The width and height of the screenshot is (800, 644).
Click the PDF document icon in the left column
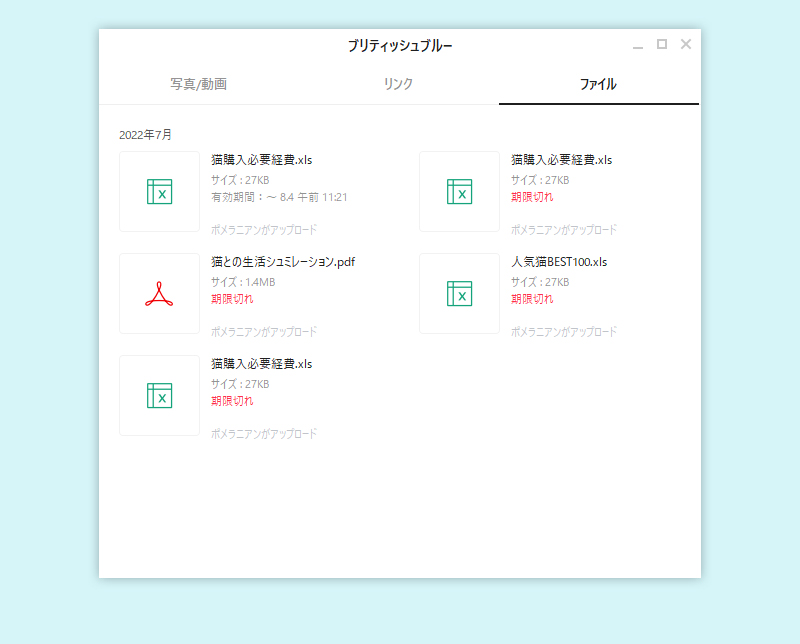(159, 294)
